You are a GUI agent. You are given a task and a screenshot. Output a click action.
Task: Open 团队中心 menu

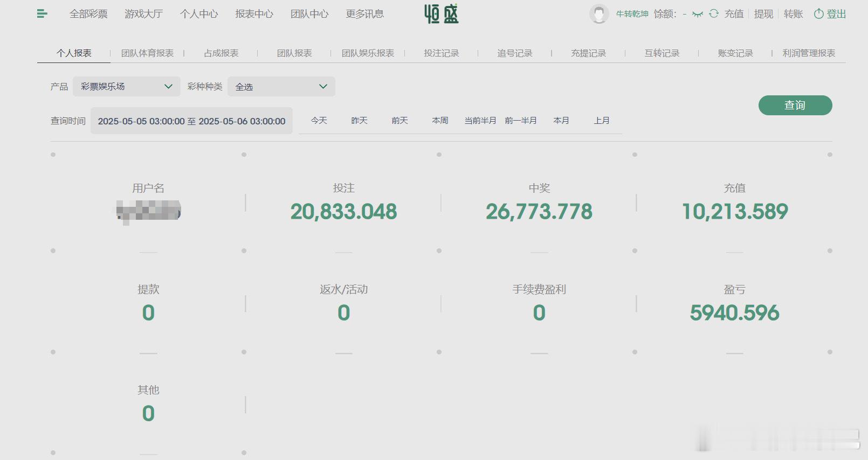click(x=309, y=14)
